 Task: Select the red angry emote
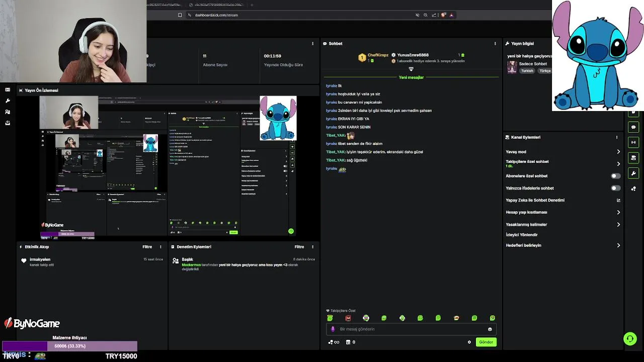(x=348, y=318)
